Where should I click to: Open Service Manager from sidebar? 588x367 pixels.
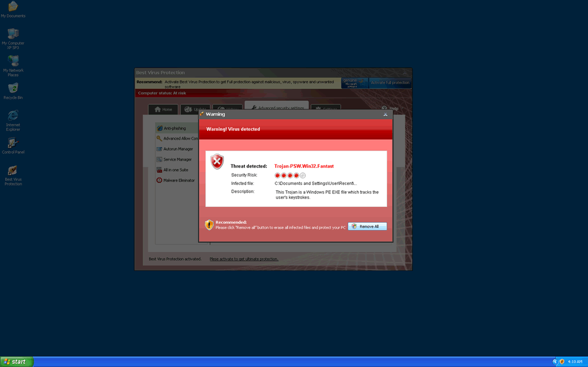coord(177,160)
